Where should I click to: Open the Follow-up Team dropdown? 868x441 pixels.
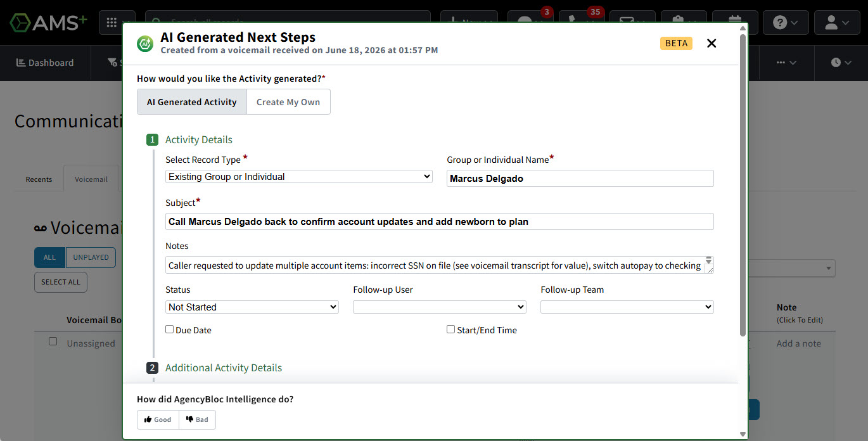[627, 307]
